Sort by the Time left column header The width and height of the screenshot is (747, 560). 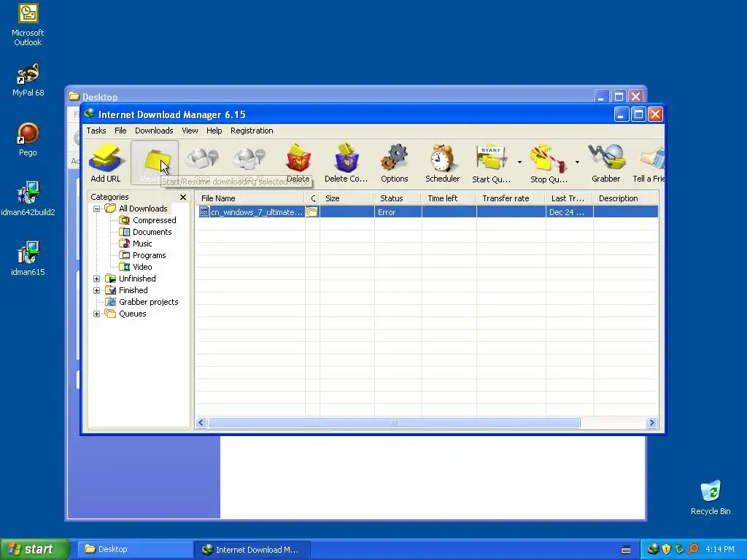pos(449,198)
